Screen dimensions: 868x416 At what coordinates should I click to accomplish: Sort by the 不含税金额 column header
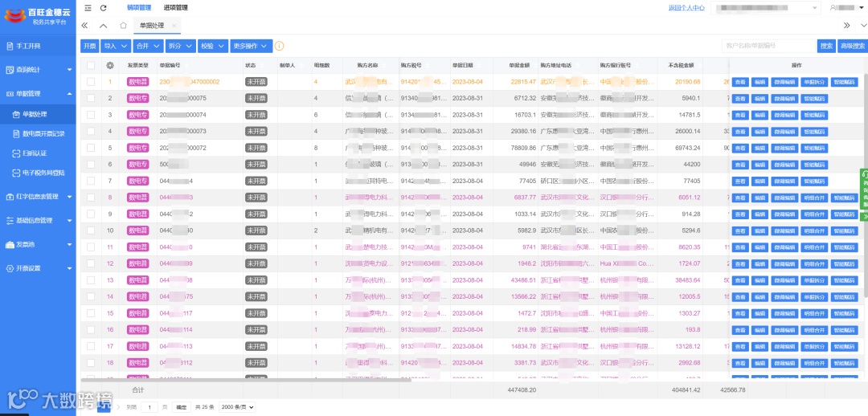[682, 65]
